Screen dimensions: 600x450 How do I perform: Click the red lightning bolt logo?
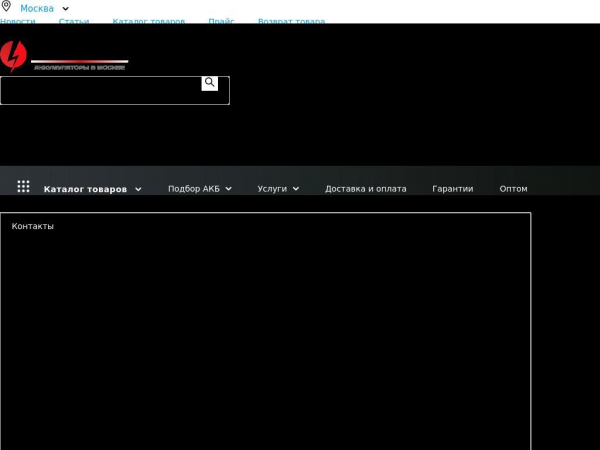point(13,57)
